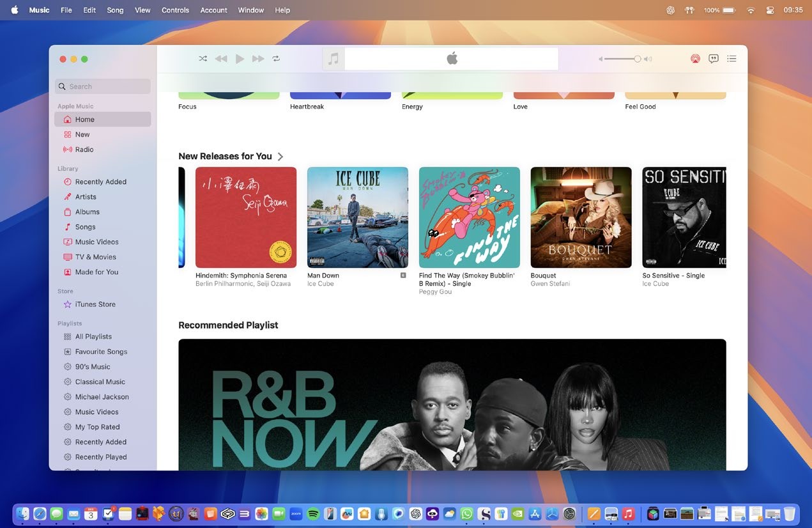This screenshot has height=528, width=812.
Task: Open the Favourite Songs playlist
Action: (103, 352)
